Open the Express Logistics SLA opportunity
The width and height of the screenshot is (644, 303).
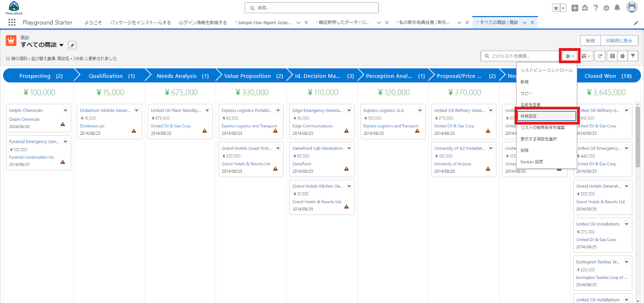pyautogui.click(x=384, y=110)
